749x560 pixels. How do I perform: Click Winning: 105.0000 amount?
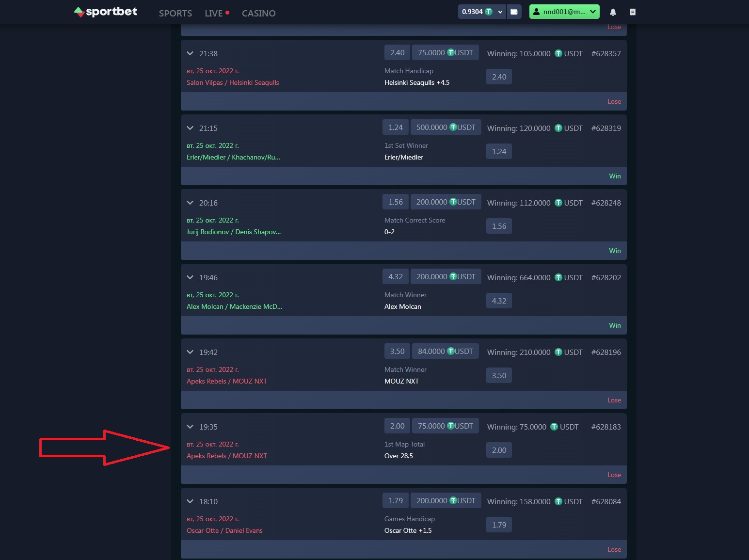point(535,53)
